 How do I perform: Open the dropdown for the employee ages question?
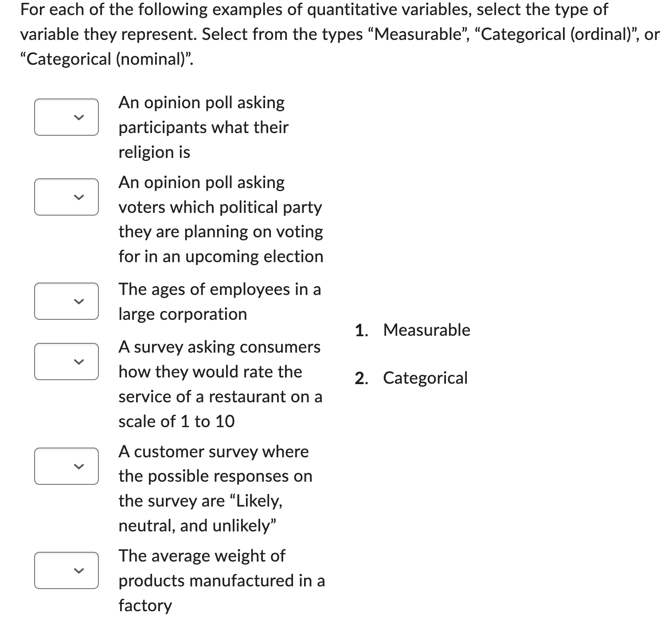point(66,302)
